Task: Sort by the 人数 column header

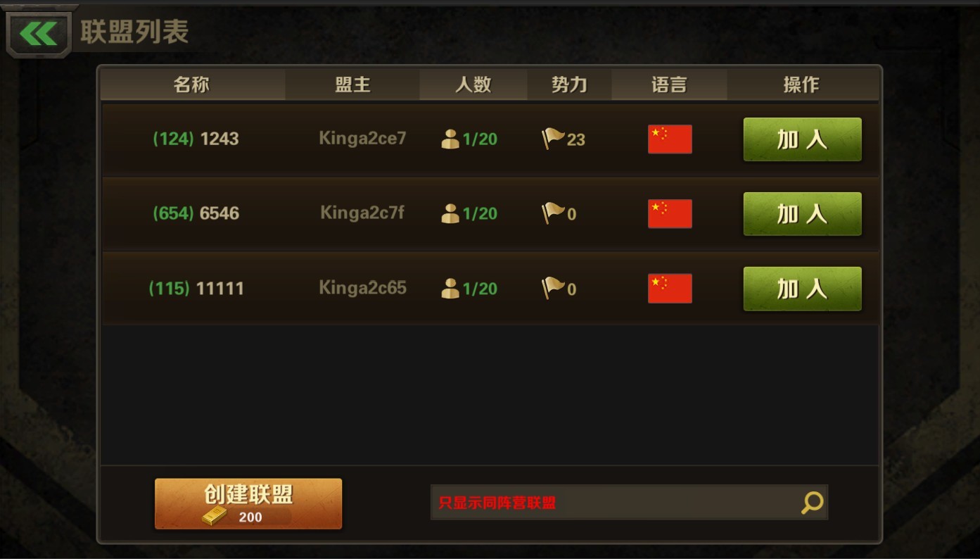Action: click(x=473, y=84)
